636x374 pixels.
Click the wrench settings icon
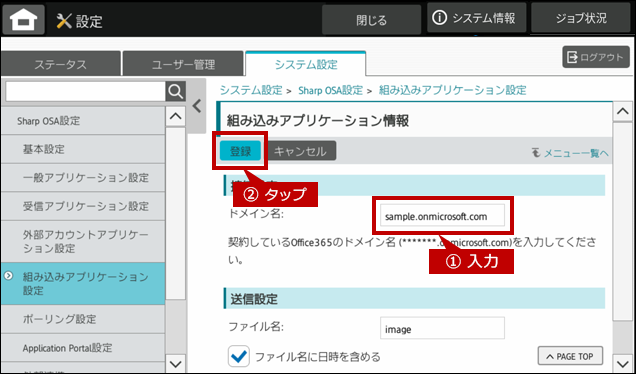(64, 20)
